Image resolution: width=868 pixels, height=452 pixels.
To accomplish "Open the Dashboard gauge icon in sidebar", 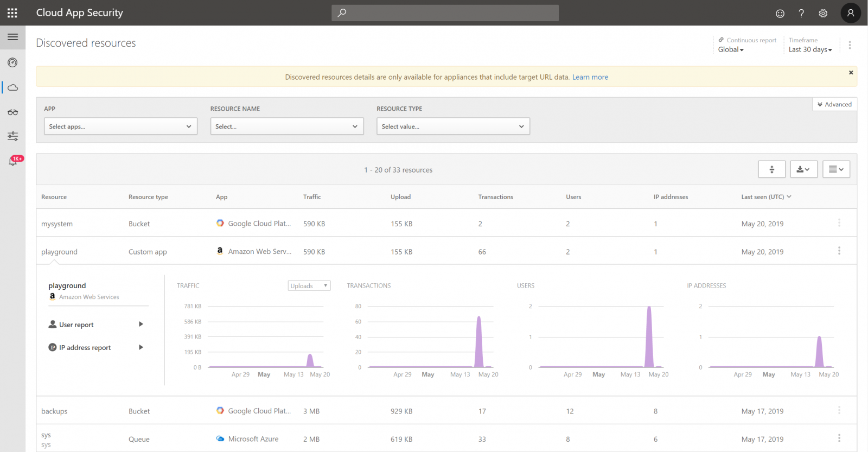I will 12,62.
